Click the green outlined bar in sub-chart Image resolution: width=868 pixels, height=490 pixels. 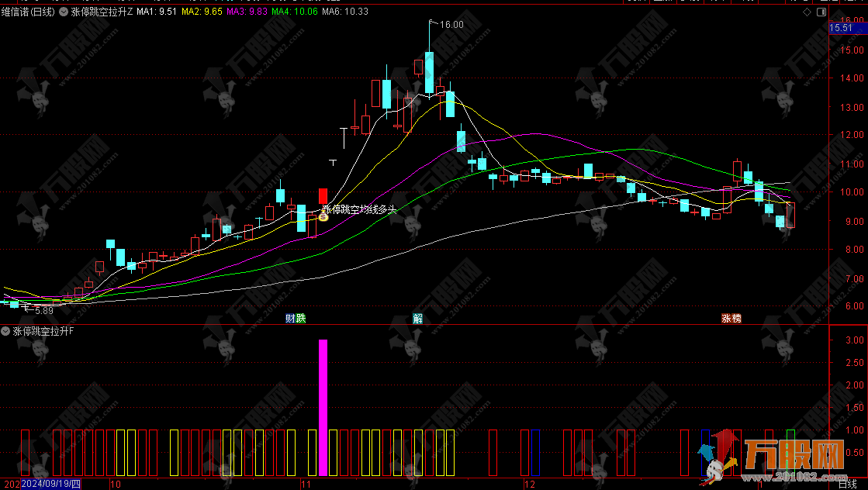tap(790, 453)
